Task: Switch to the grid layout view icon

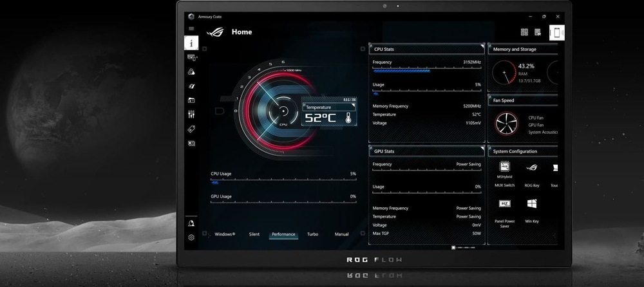Action: click(x=524, y=32)
